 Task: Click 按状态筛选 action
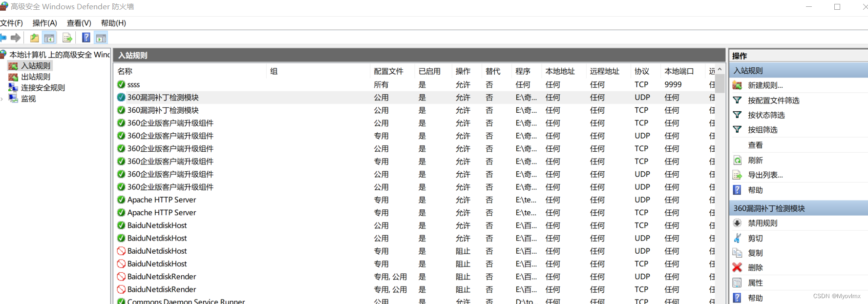(766, 115)
